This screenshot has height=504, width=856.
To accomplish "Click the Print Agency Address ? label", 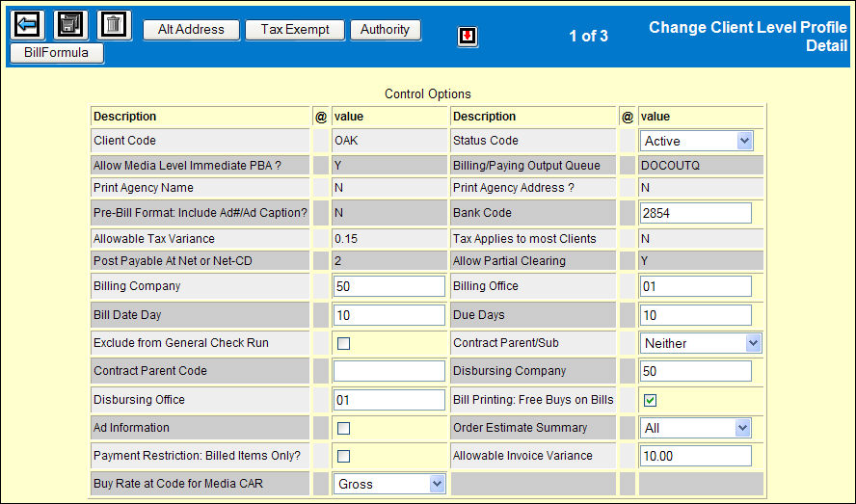I will coord(513,188).
